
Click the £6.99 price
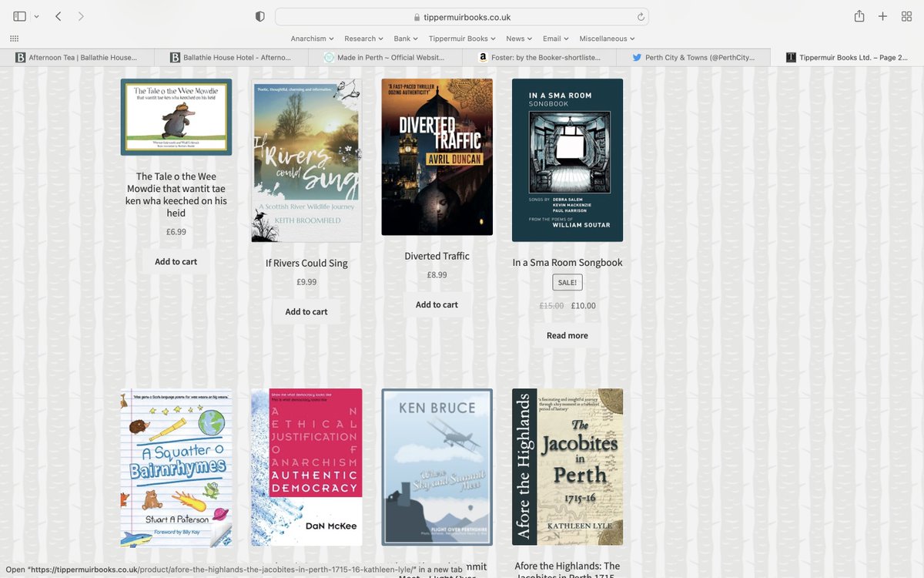tap(176, 231)
